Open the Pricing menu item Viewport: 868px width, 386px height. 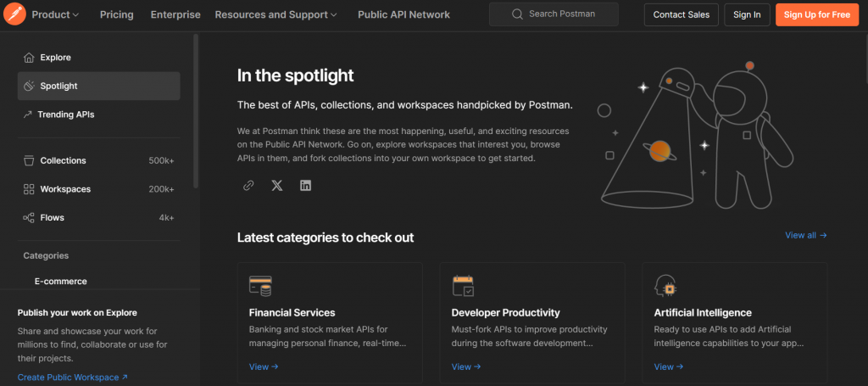point(116,14)
